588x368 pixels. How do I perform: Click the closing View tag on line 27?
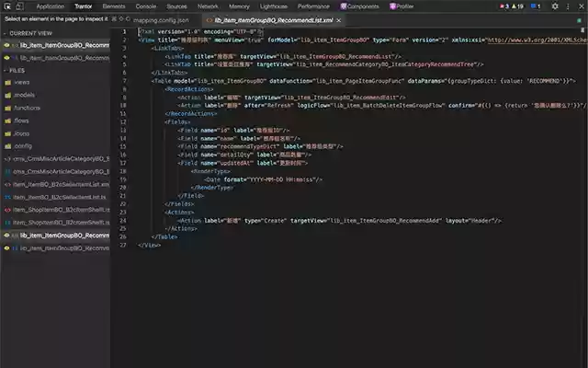coord(149,245)
